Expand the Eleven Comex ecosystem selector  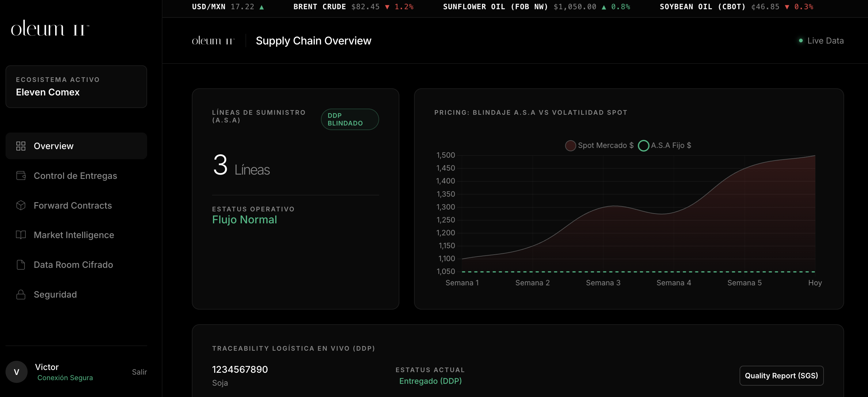click(x=76, y=87)
